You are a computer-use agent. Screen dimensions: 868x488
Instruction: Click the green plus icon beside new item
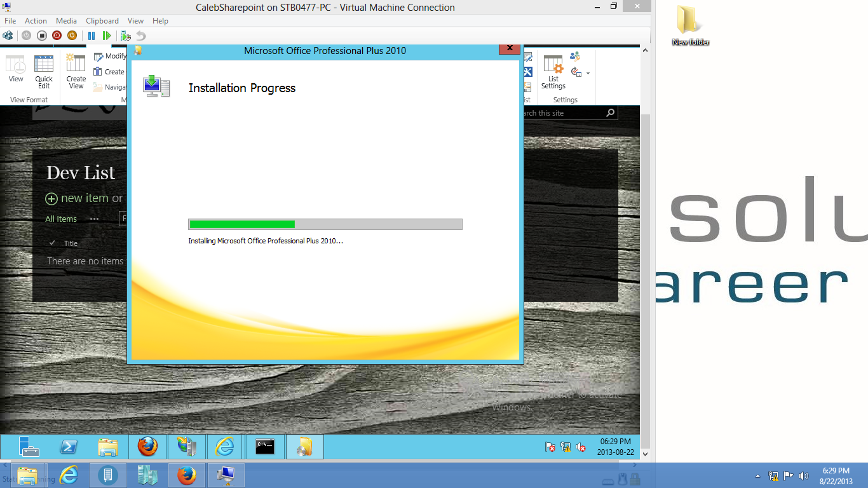[x=51, y=199]
